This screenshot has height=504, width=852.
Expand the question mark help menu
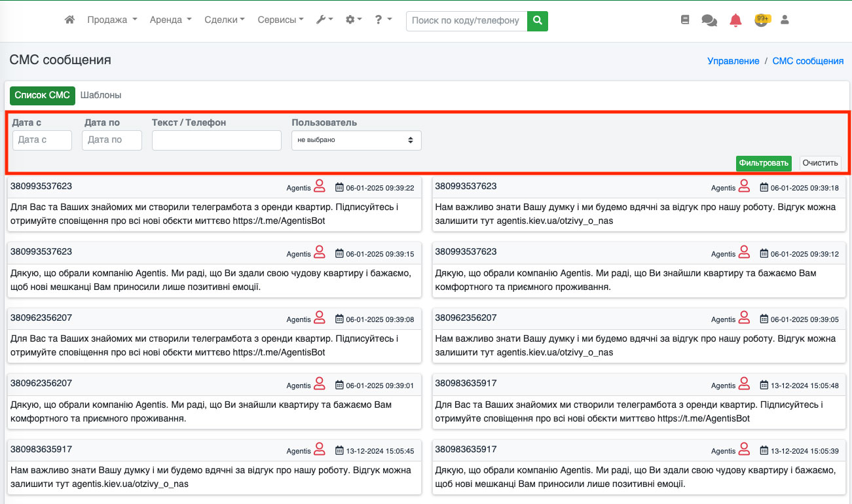click(383, 20)
